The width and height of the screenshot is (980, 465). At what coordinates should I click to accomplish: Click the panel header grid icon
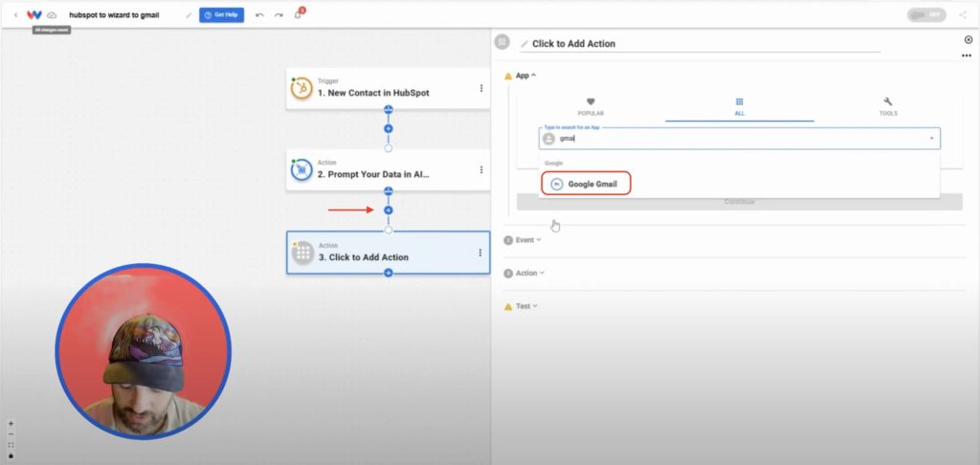pos(501,42)
